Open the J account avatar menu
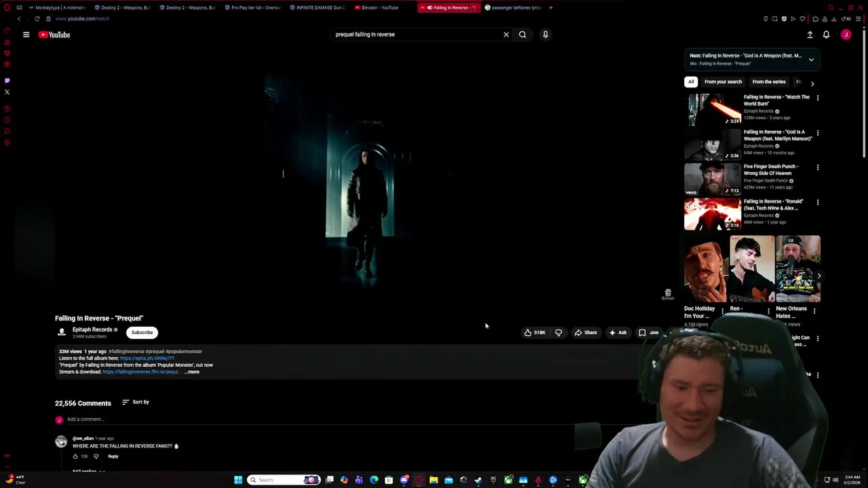This screenshot has height=488, width=868. click(x=846, y=35)
